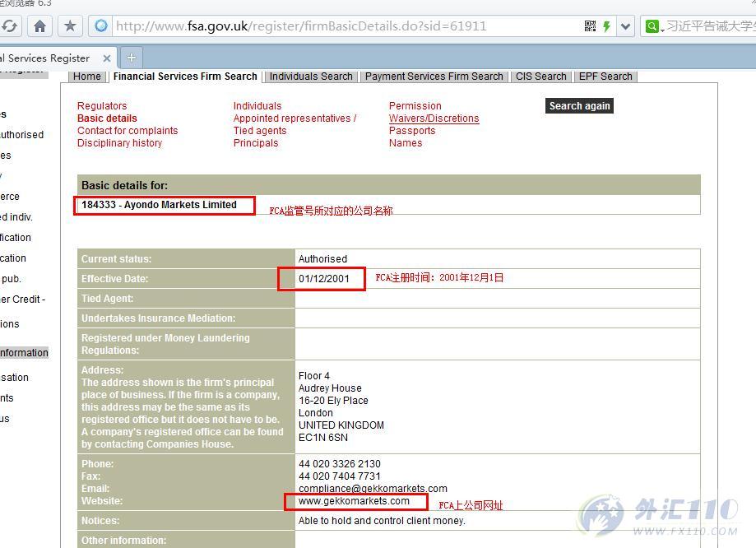Click the Authorised status value
Viewport: 756px width, 548px height.
(x=322, y=259)
